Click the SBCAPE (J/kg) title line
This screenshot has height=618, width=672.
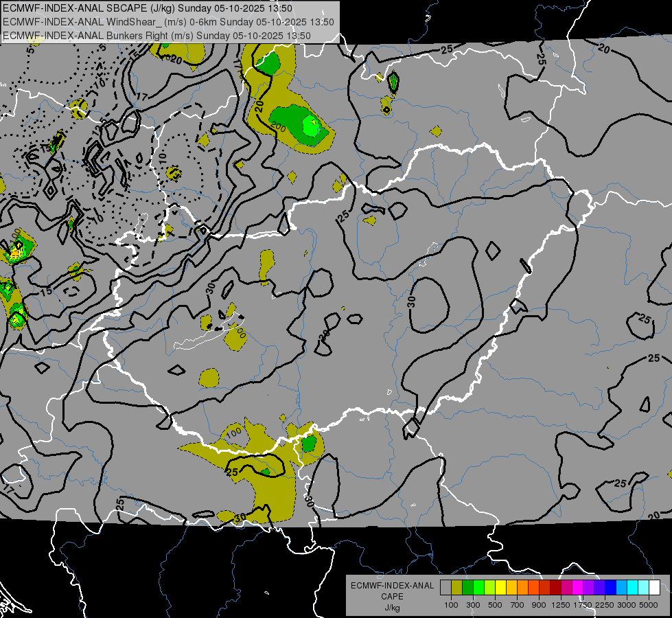[148, 8]
